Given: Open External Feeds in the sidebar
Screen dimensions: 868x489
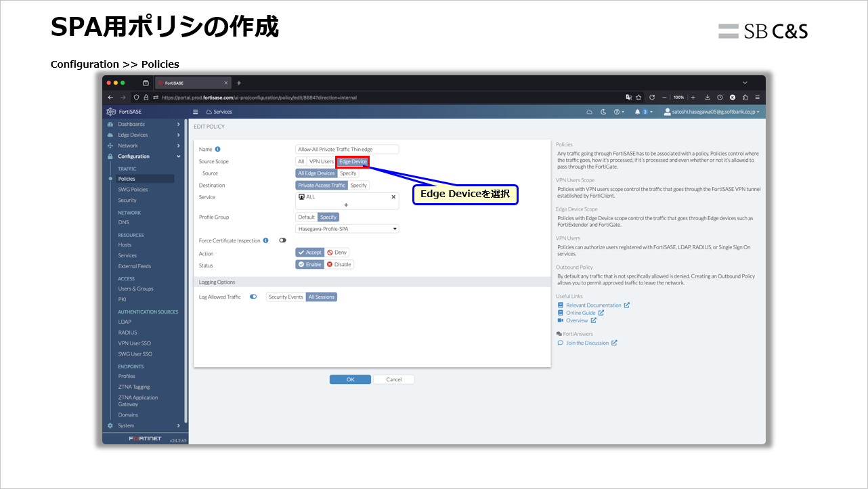Looking at the screenshot, I should [x=135, y=266].
